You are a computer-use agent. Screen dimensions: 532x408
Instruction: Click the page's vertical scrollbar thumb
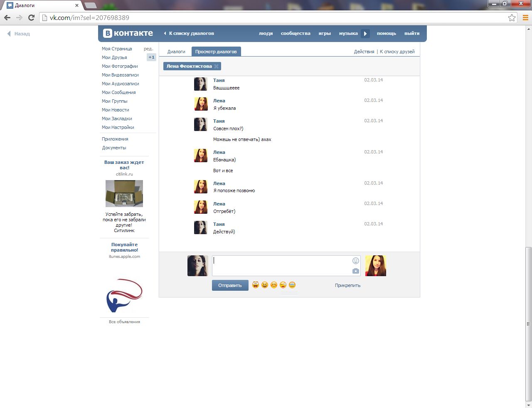point(528,324)
